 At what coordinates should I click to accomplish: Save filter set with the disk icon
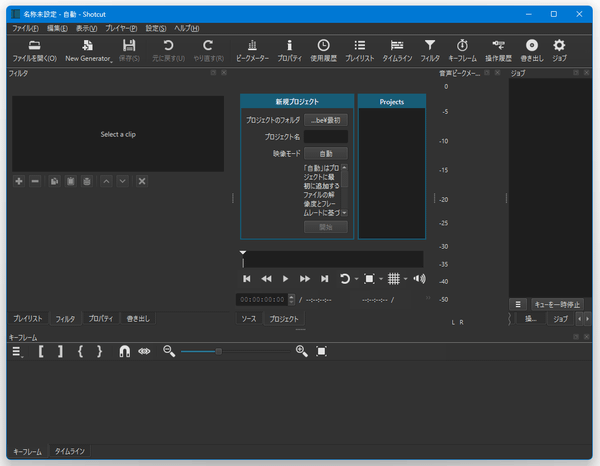click(87, 181)
